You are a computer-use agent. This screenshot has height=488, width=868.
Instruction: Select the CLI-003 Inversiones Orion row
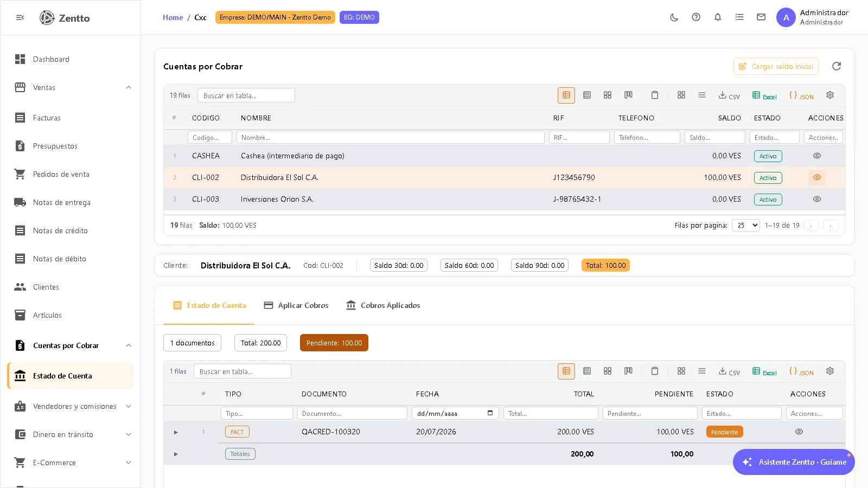pyautogui.click(x=505, y=200)
